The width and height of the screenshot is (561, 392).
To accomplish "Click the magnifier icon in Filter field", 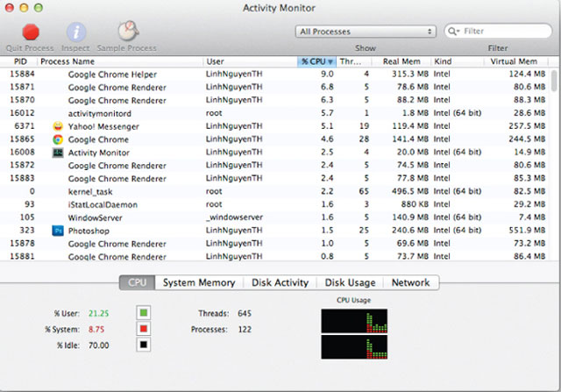I will click(x=453, y=32).
